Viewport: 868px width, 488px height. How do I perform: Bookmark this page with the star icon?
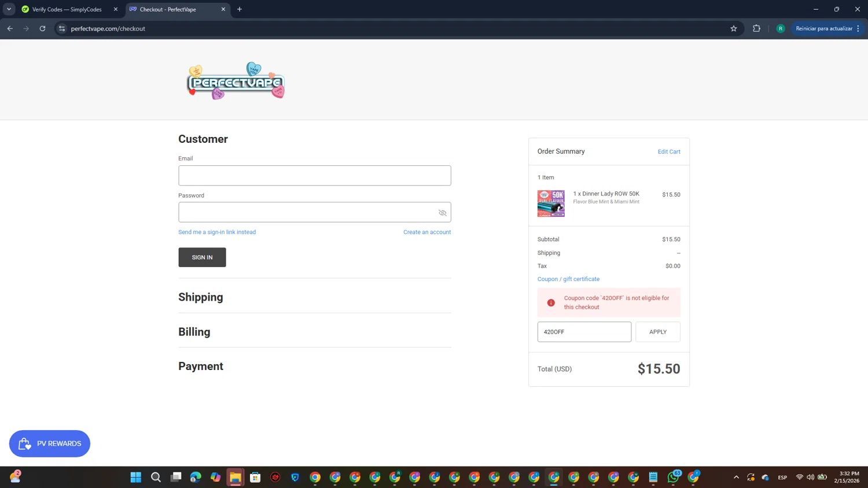[734, 28]
